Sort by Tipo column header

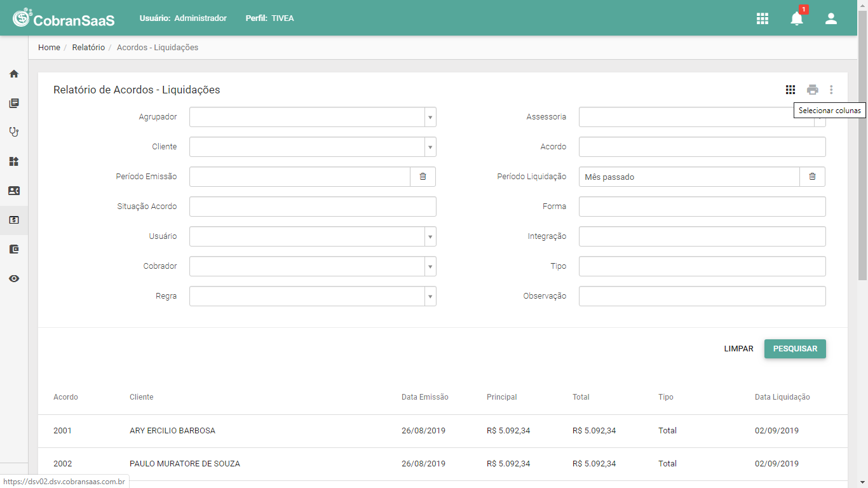666,397
